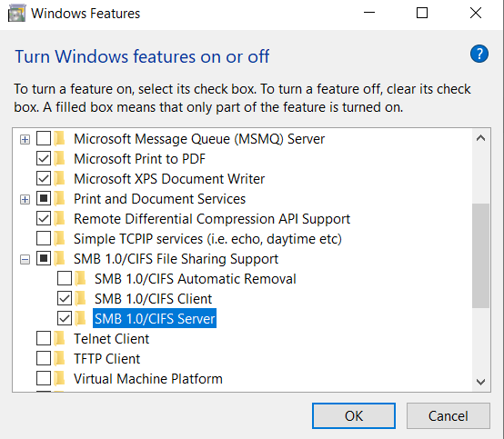504x439 pixels.
Task: Select Telnet Client label
Action: (112, 339)
